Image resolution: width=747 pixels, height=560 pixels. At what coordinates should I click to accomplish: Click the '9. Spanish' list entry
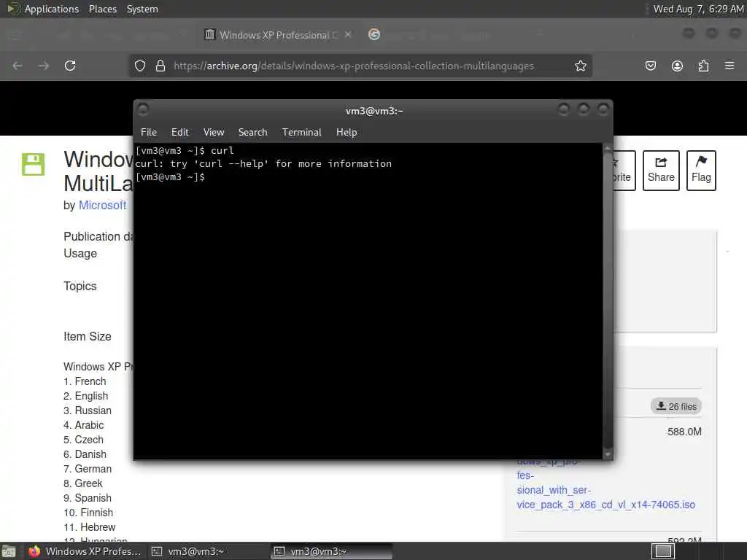[x=88, y=498]
